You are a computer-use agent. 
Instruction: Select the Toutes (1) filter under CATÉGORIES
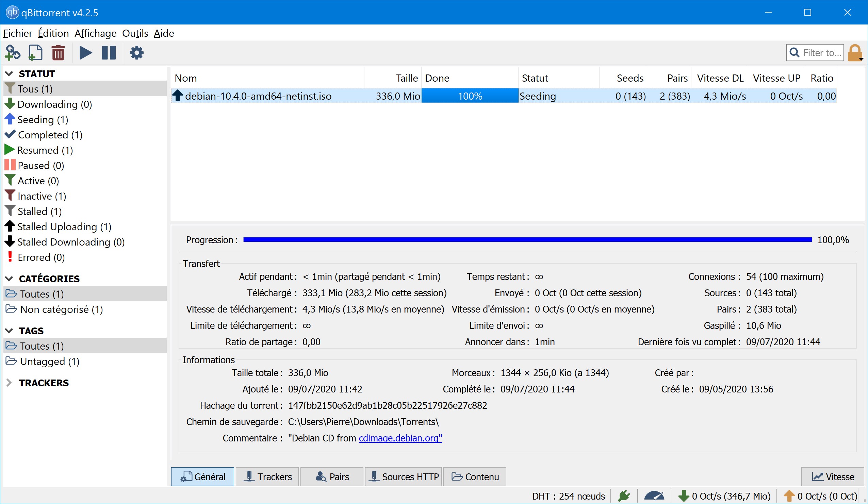pos(85,293)
